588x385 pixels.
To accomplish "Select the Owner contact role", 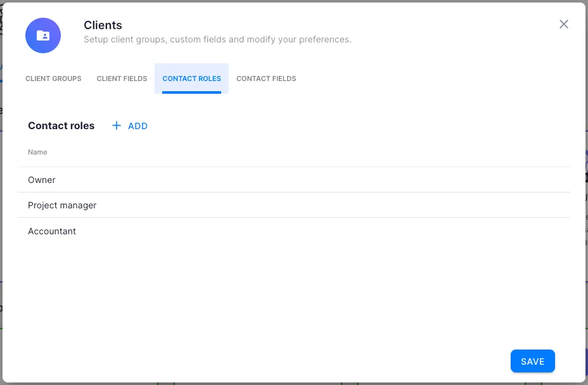I will 41,180.
